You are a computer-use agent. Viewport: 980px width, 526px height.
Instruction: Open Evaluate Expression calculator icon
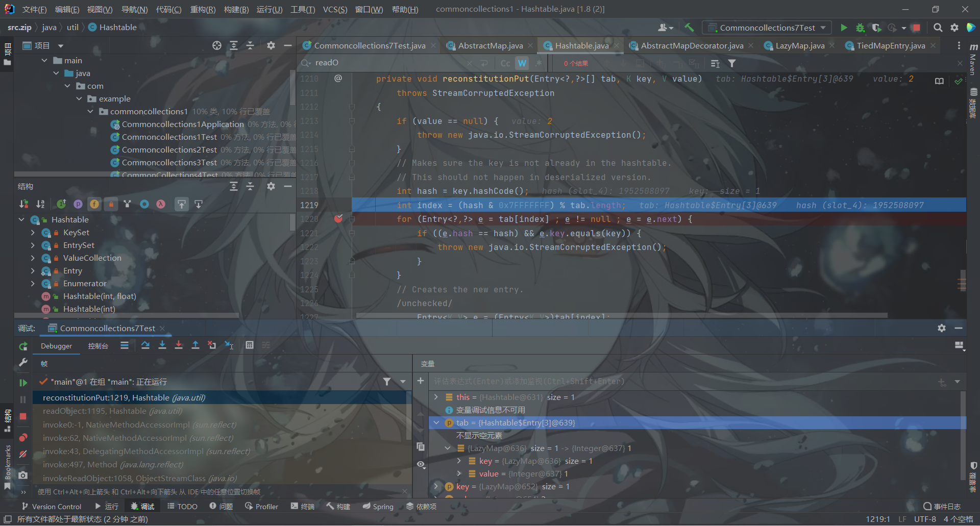pyautogui.click(x=250, y=345)
